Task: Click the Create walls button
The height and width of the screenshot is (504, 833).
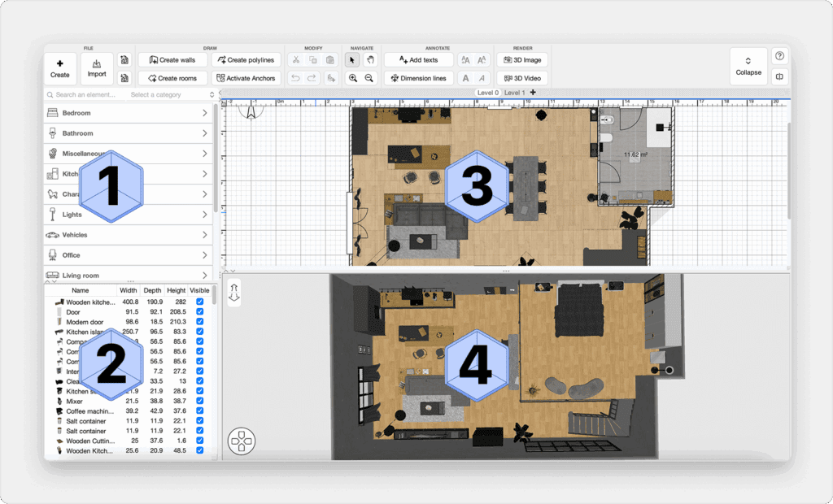Action: click(x=172, y=60)
